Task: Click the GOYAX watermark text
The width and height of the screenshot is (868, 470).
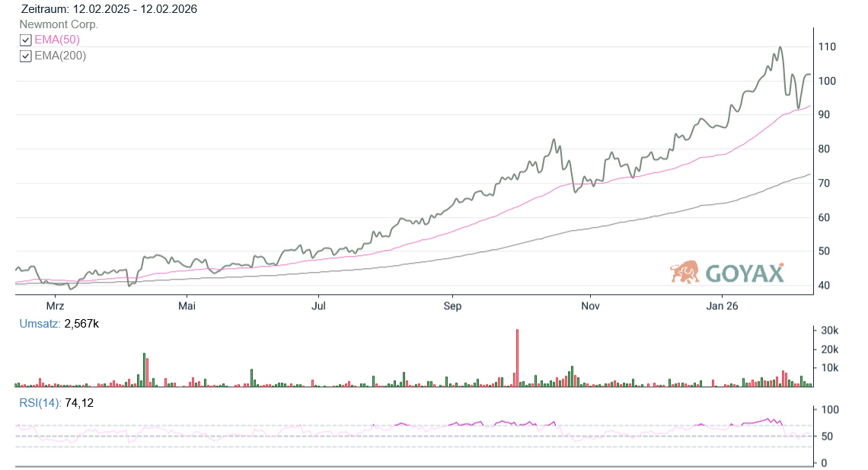Action: point(744,273)
